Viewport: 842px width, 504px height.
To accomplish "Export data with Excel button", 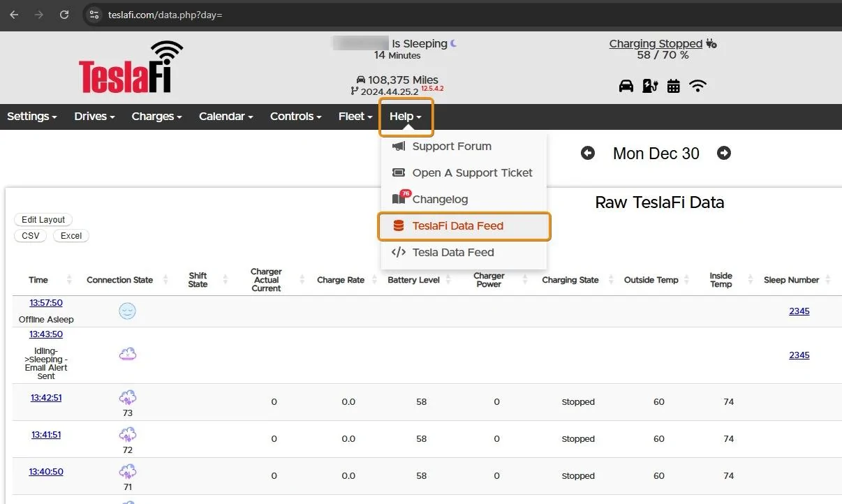I will 71,236.
